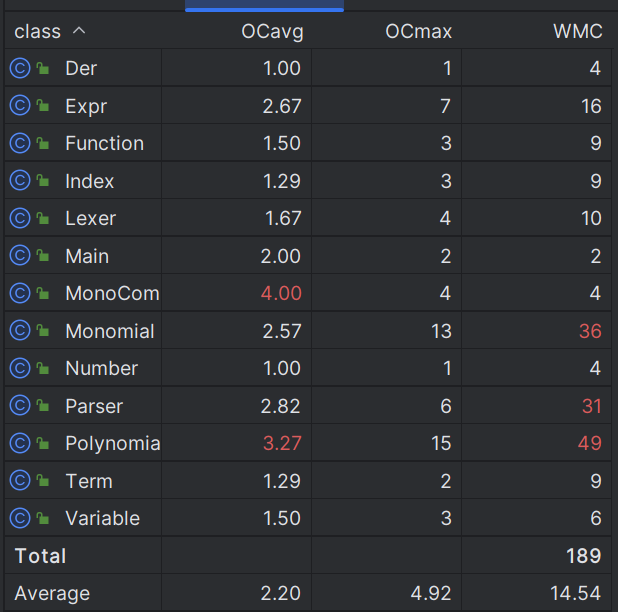Image resolution: width=618 pixels, height=612 pixels.
Task: Click the red 4.00 OCavg value
Action: pyautogui.click(x=281, y=293)
